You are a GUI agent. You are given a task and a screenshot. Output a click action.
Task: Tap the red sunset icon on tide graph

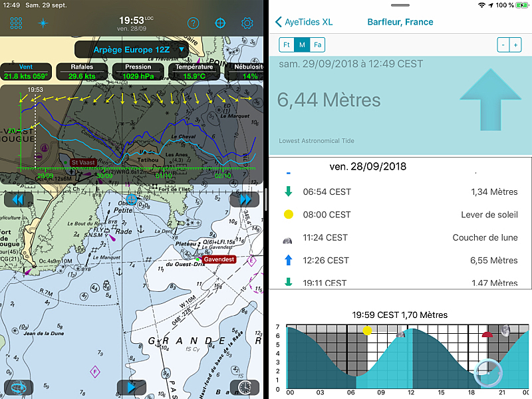[487, 334]
